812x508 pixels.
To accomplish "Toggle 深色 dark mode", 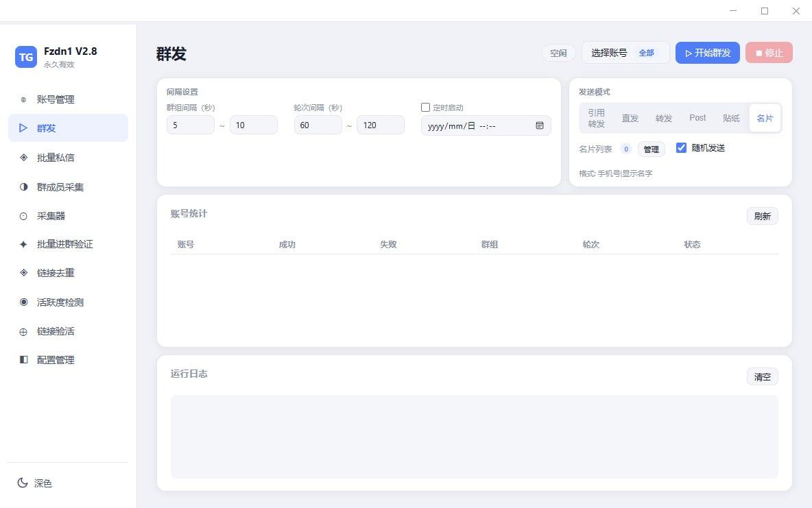I will point(36,483).
